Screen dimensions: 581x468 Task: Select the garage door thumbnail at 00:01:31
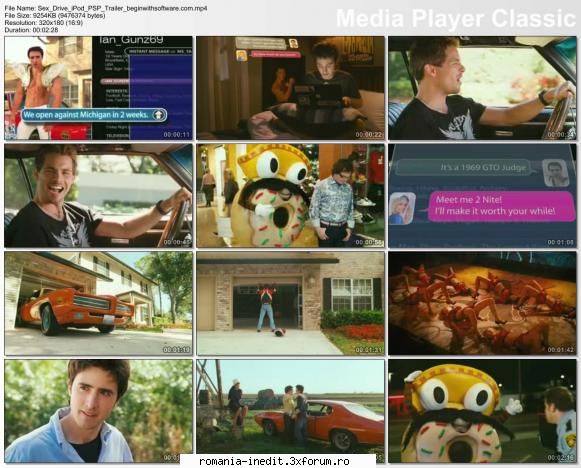(x=290, y=303)
